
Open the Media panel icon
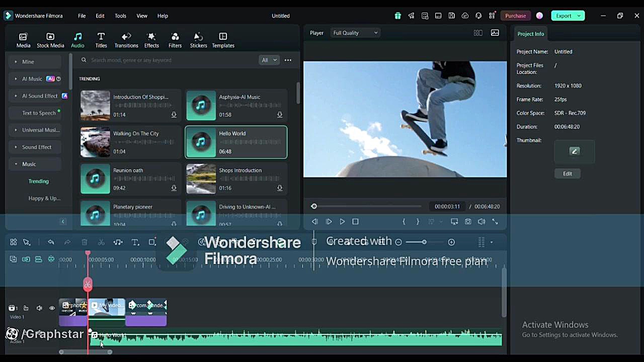(x=23, y=40)
